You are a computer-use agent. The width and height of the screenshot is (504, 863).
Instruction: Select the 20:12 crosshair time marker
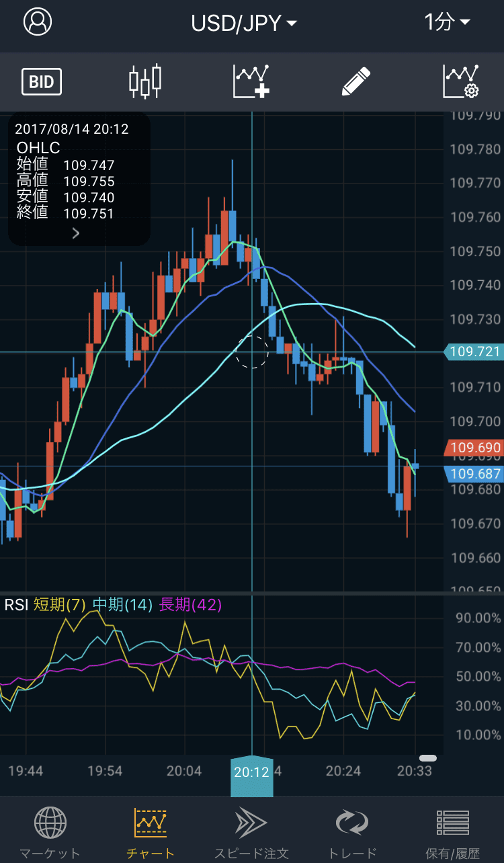[252, 776]
